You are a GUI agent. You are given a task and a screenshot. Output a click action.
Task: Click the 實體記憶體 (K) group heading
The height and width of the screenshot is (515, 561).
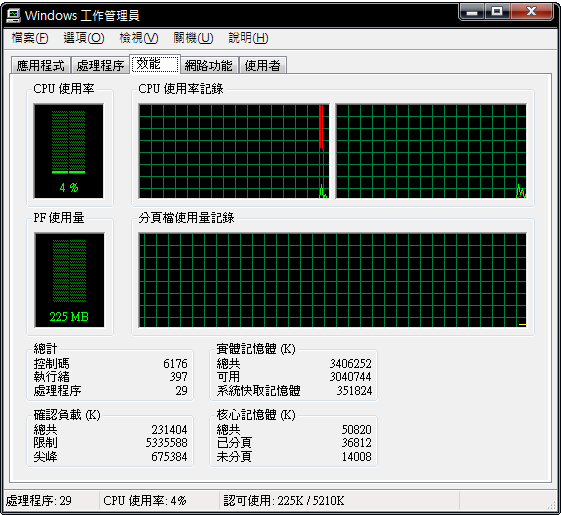(256, 349)
